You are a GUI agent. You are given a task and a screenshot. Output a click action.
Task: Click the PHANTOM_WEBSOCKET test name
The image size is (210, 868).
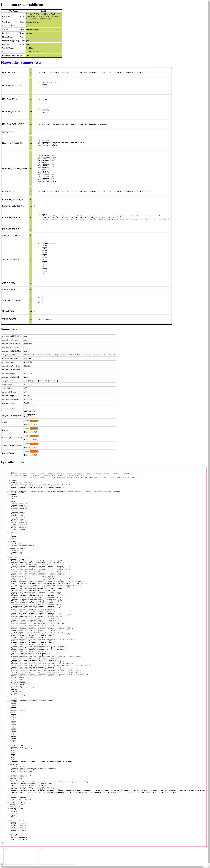(x=13, y=124)
